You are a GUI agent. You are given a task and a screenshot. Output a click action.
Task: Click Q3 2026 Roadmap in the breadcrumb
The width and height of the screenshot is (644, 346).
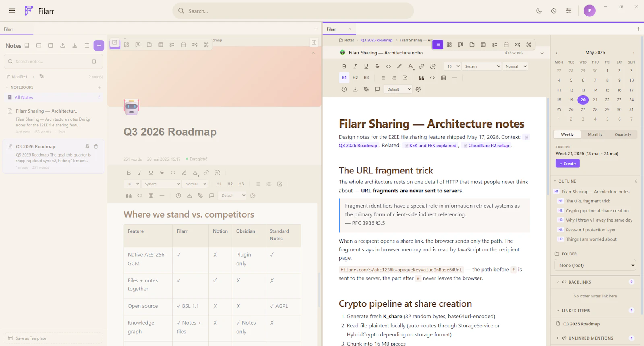(x=377, y=40)
